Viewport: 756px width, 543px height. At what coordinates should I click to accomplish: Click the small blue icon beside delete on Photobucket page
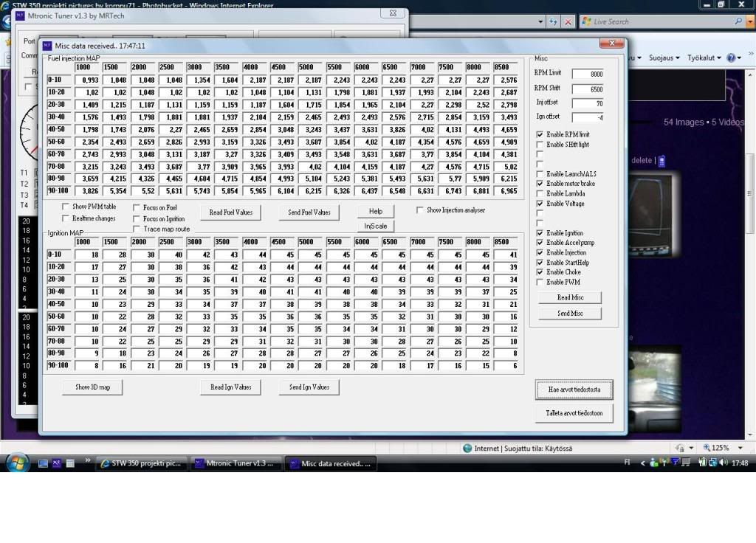(662, 161)
